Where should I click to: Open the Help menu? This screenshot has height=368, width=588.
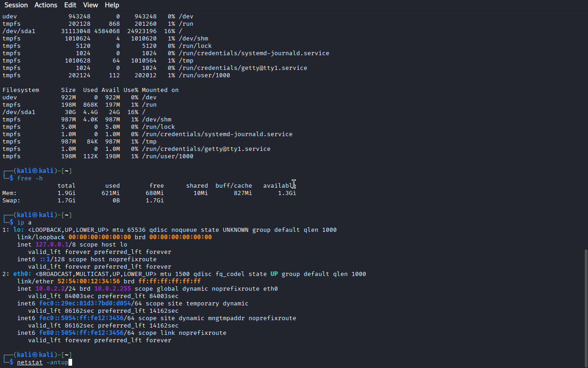pyautogui.click(x=112, y=5)
